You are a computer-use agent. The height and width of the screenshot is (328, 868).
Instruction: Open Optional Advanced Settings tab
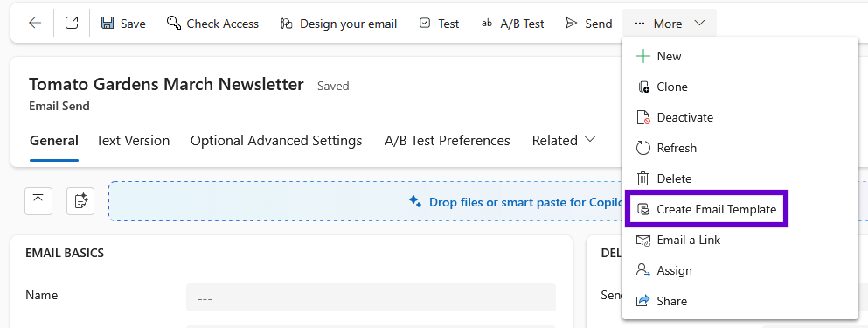pyautogui.click(x=276, y=141)
